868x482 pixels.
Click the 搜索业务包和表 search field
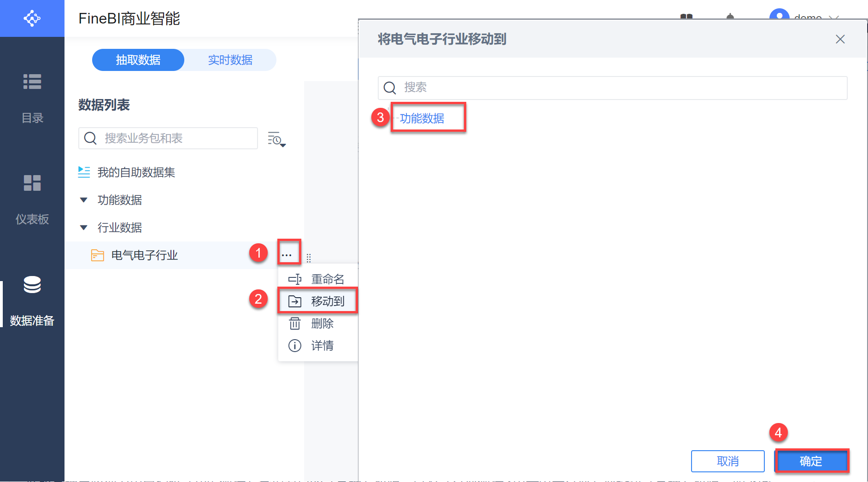tap(175, 138)
